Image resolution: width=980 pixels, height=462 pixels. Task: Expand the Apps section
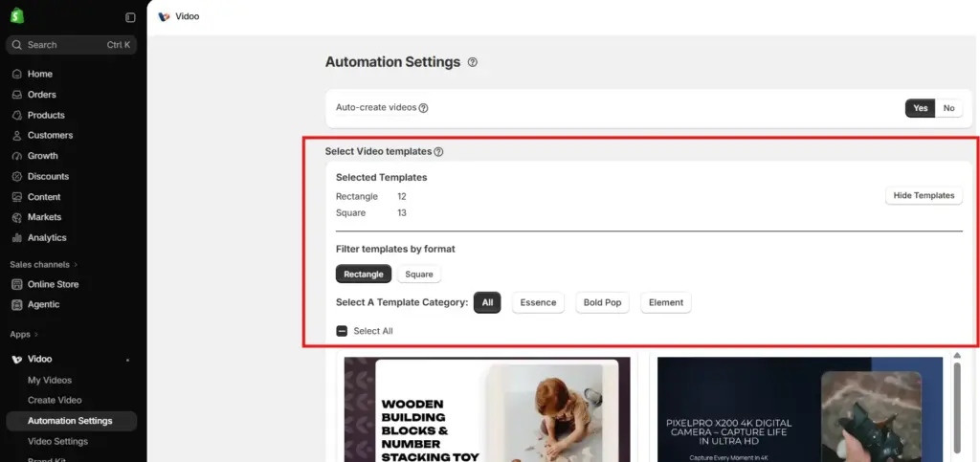(x=24, y=335)
